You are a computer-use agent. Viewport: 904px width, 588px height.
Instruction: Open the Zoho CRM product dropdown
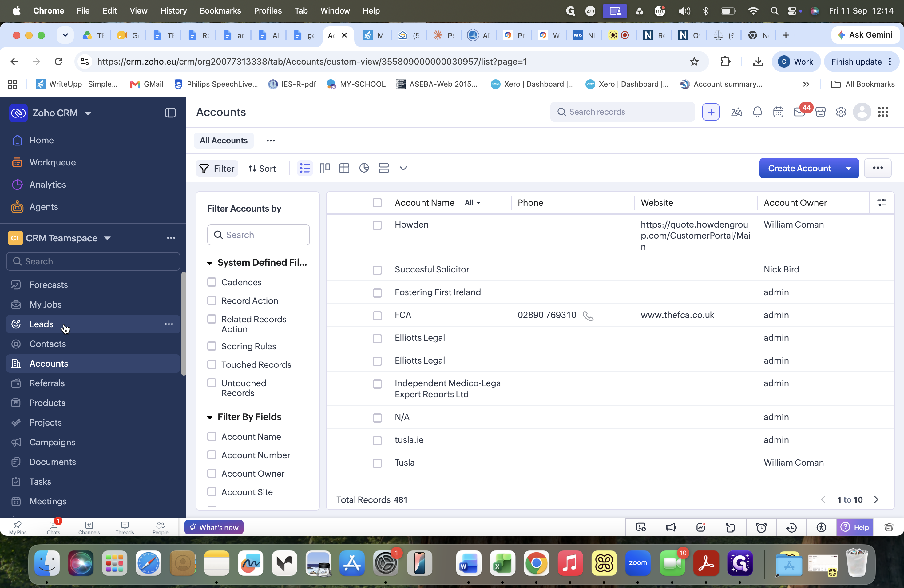pos(88,113)
